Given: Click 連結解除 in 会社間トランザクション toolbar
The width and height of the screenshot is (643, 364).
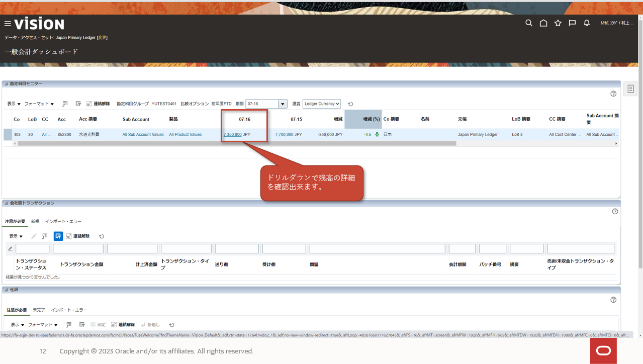Looking at the screenshot, I should [x=78, y=236].
